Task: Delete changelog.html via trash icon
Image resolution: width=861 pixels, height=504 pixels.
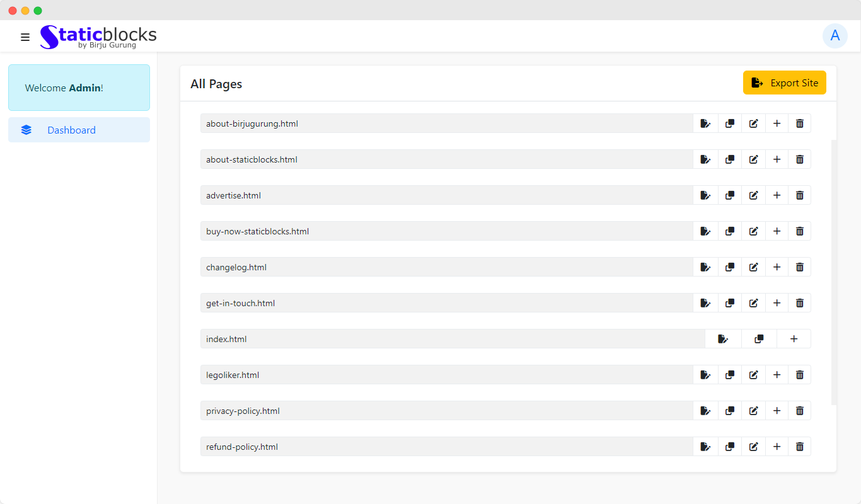Action: (x=800, y=267)
